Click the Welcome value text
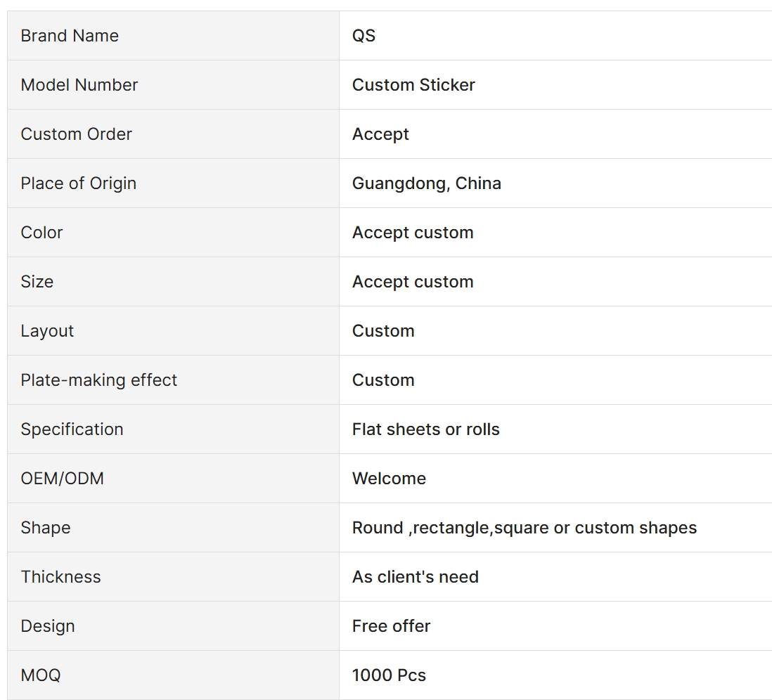 [x=389, y=479]
